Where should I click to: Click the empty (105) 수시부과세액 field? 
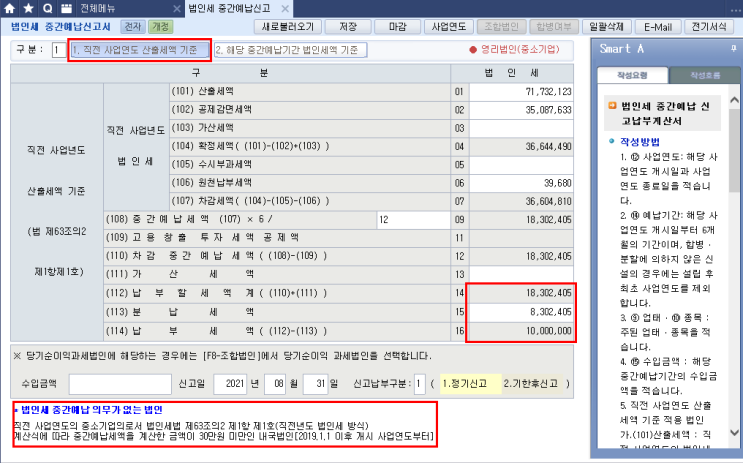pyautogui.click(x=521, y=165)
